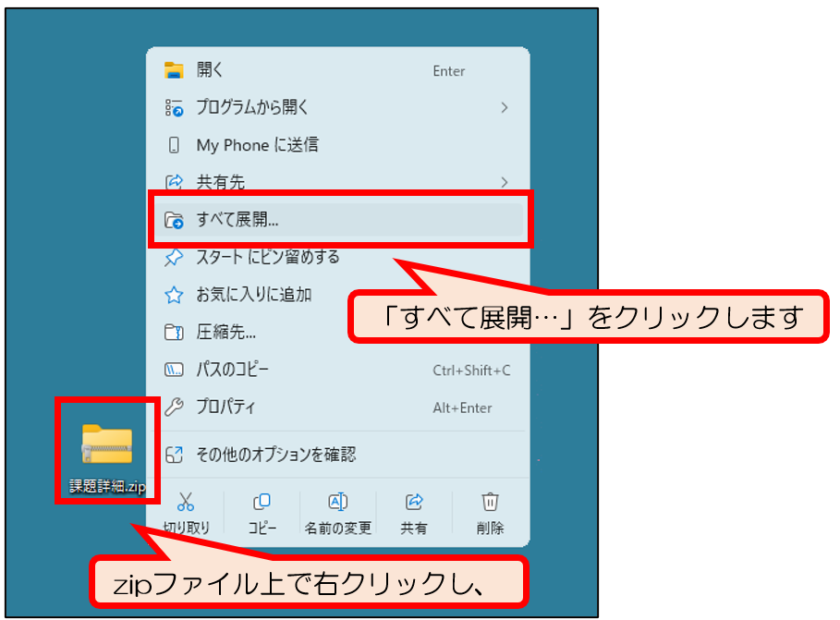The image size is (840, 620).
Task: Choose 圧縮先... menu entry
Action: pos(226,332)
